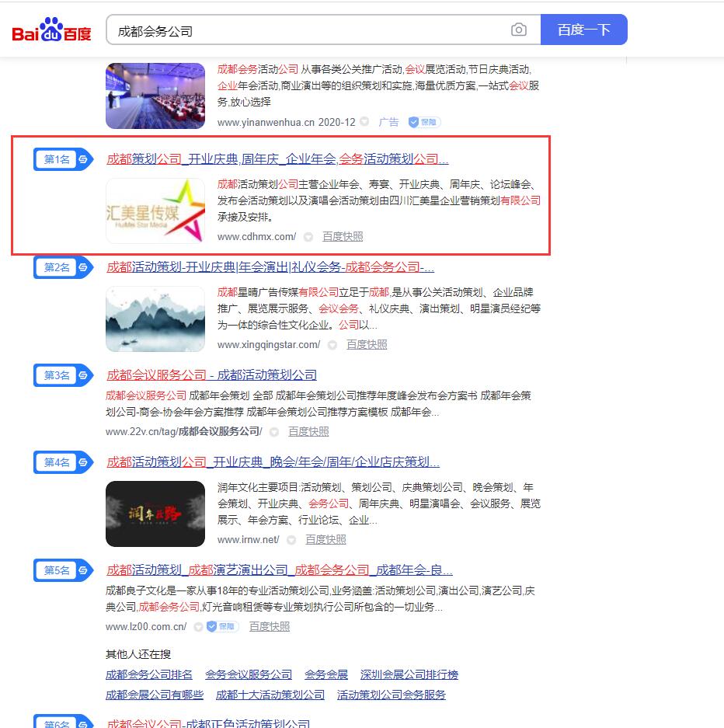Open related search 成都十大活动策划公司
Image resolution: width=724 pixels, height=728 pixels.
click(270, 695)
